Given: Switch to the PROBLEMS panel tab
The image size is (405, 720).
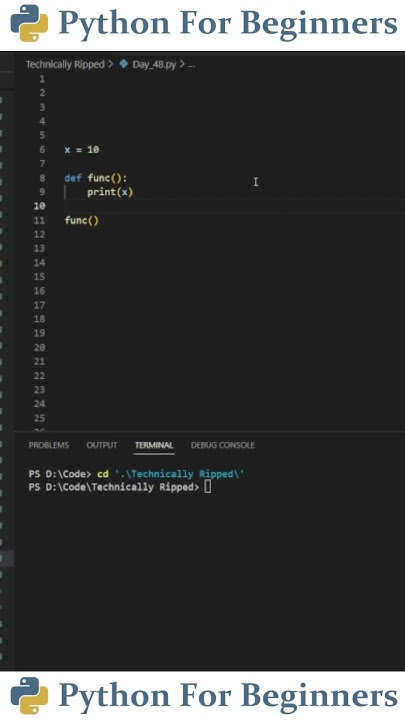Looking at the screenshot, I should [49, 445].
